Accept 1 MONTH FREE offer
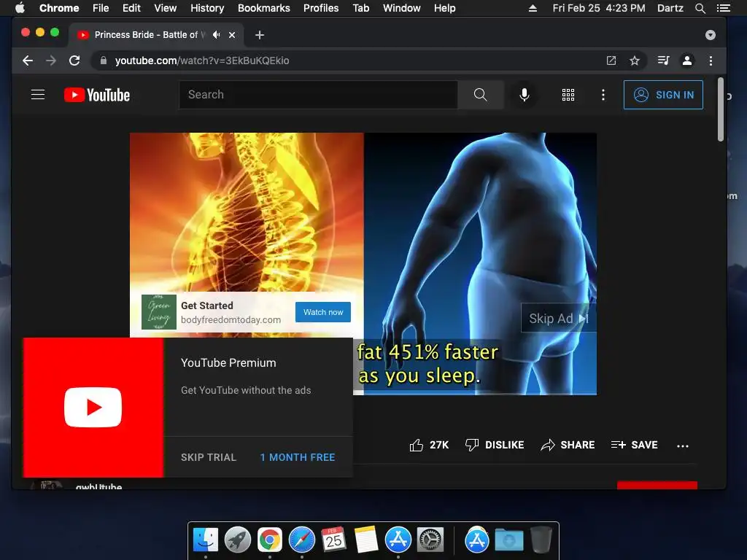This screenshot has width=747, height=560. pyautogui.click(x=298, y=457)
